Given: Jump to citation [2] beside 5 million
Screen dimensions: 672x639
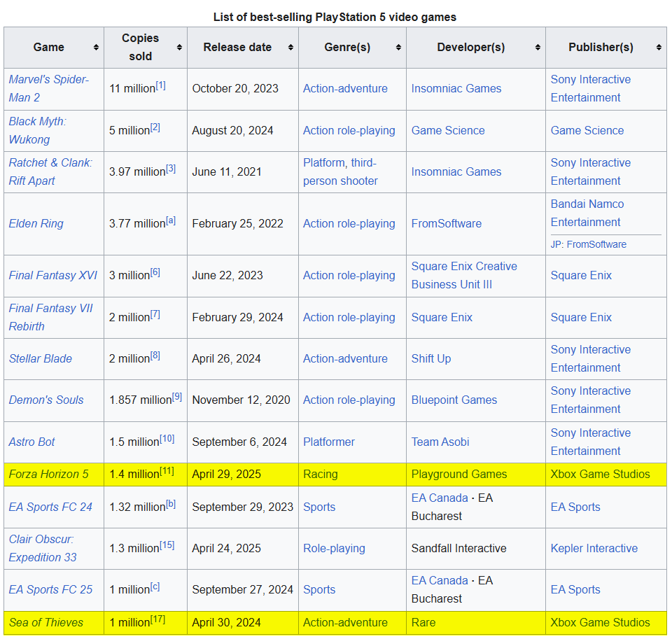Looking at the screenshot, I should pyautogui.click(x=155, y=127).
